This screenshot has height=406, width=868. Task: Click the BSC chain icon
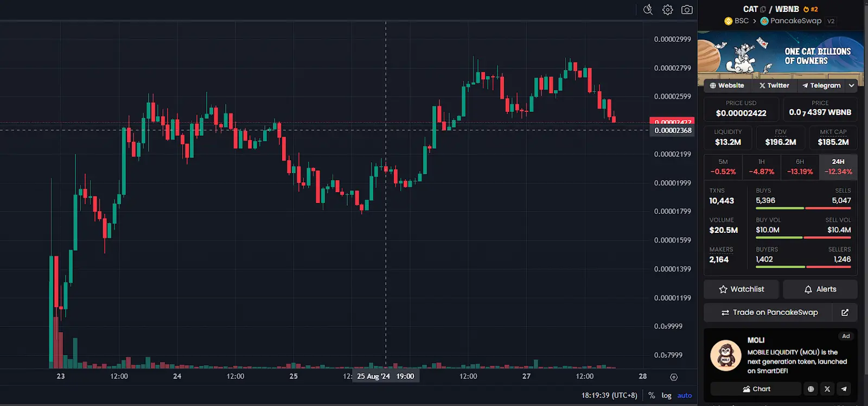pyautogui.click(x=729, y=21)
